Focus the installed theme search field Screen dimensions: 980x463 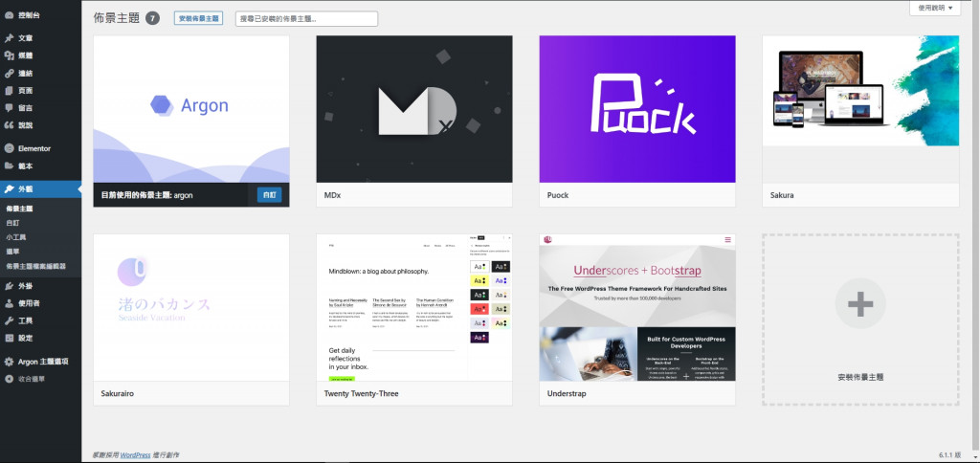307,19
